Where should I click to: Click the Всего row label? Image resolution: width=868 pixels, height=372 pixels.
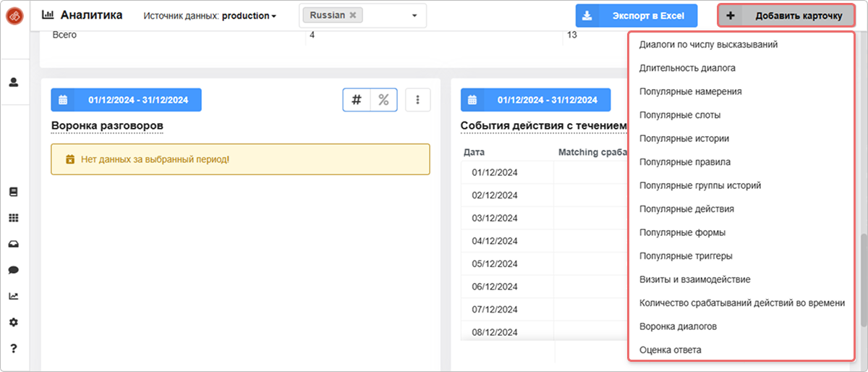click(x=64, y=35)
